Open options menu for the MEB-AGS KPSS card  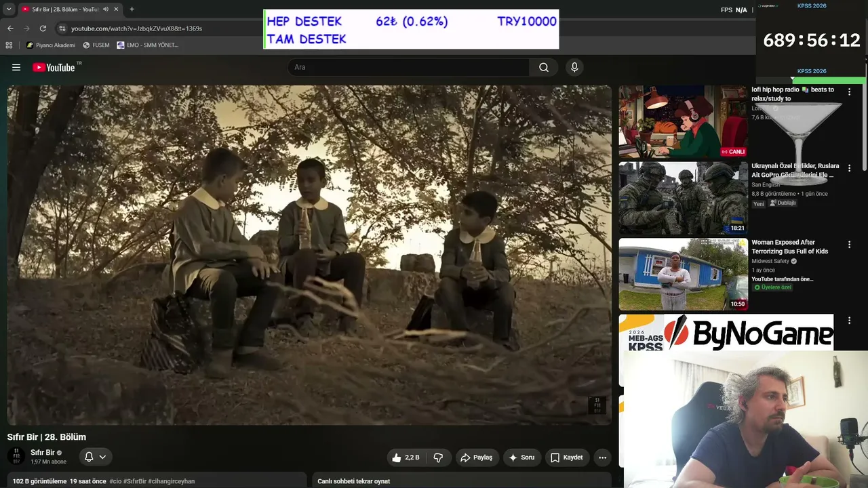click(x=849, y=321)
